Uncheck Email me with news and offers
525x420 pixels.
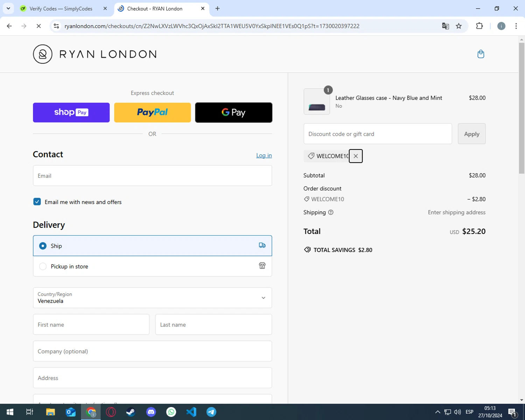coord(37,202)
